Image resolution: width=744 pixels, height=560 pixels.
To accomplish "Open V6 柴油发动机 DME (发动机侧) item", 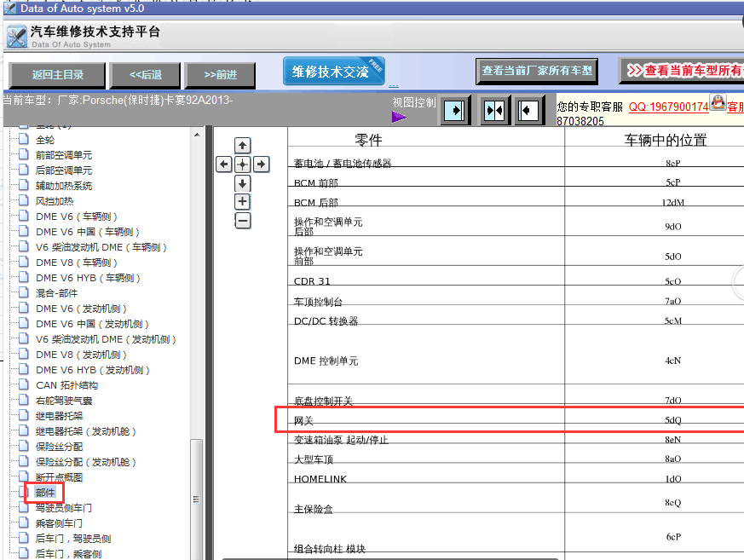I will click(106, 339).
